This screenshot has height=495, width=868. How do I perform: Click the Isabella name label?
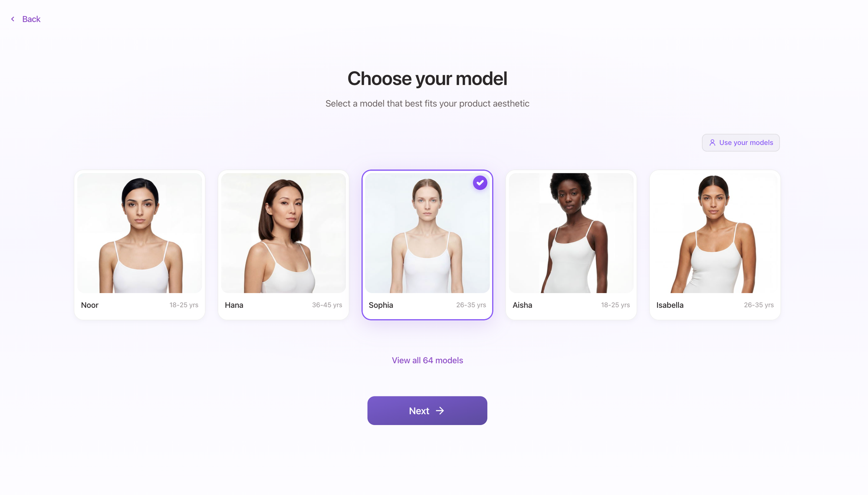click(670, 305)
